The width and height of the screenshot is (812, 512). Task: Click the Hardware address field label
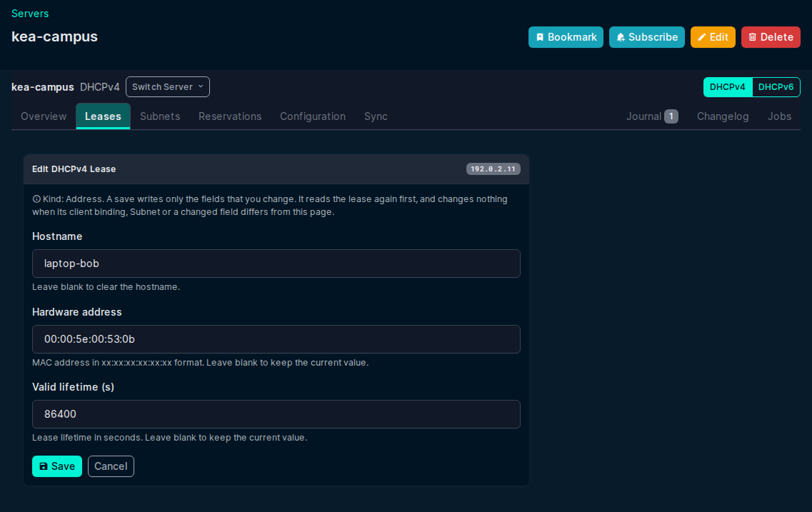pyautogui.click(x=76, y=312)
